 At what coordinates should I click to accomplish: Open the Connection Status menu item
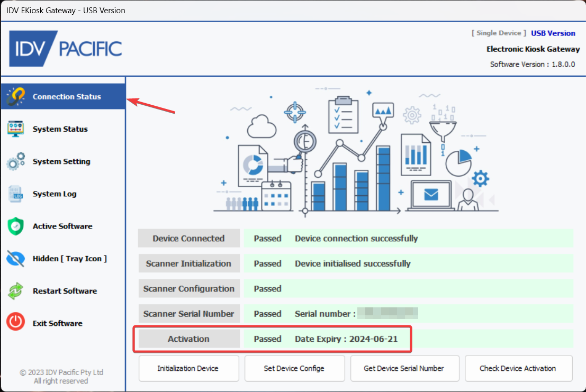(63, 96)
